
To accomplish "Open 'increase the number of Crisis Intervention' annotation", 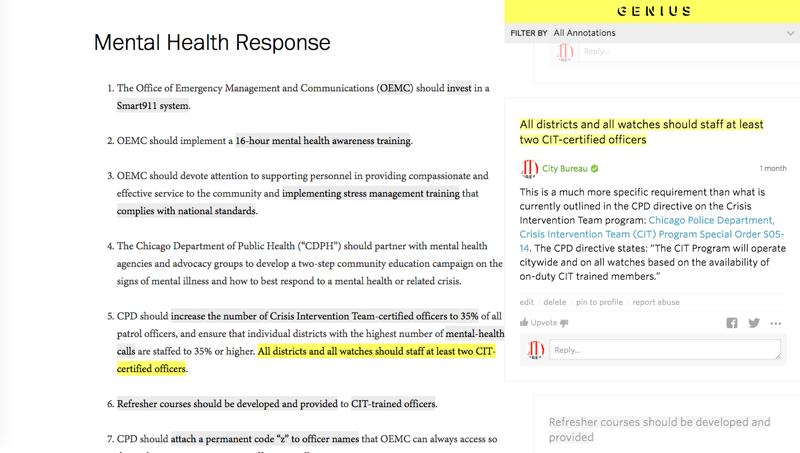I will click(324, 316).
